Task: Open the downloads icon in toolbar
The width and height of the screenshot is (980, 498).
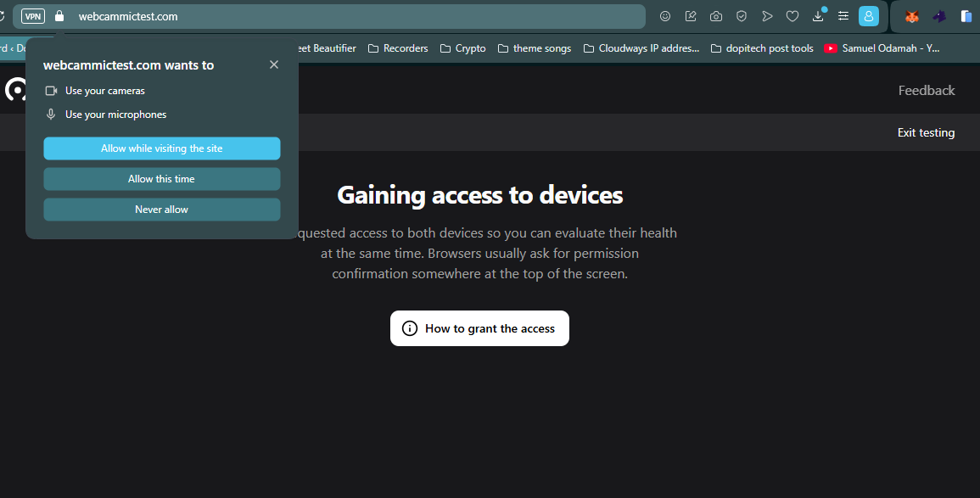Action: point(818,16)
